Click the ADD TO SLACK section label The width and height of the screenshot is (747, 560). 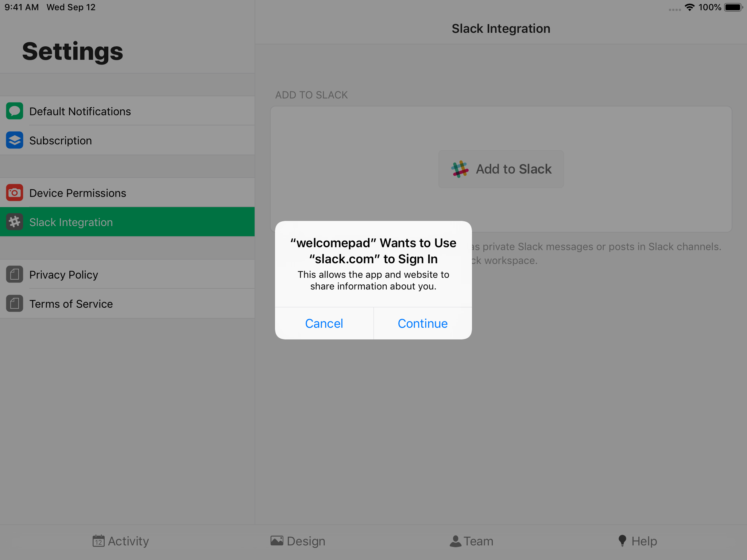tap(311, 95)
